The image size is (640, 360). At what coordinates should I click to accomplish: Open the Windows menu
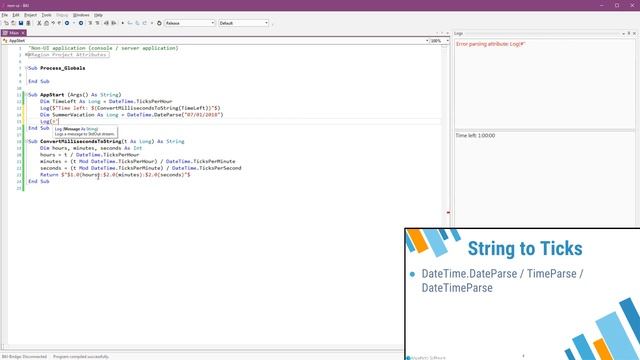[x=81, y=15]
